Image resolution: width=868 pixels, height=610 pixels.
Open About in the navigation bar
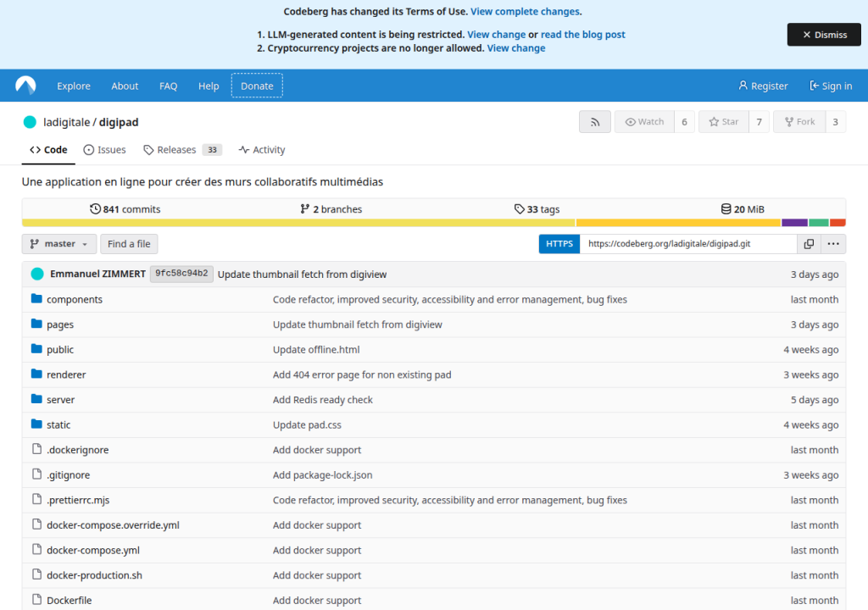click(125, 86)
